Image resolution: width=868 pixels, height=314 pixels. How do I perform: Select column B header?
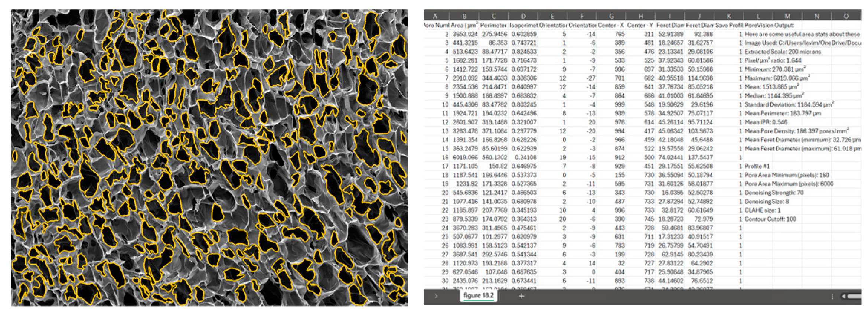coord(464,16)
